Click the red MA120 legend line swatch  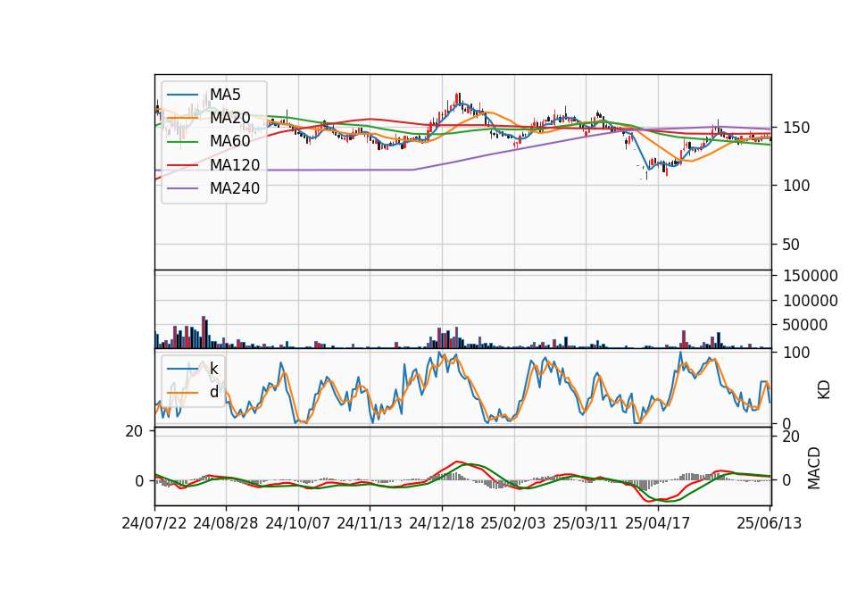[x=182, y=165]
